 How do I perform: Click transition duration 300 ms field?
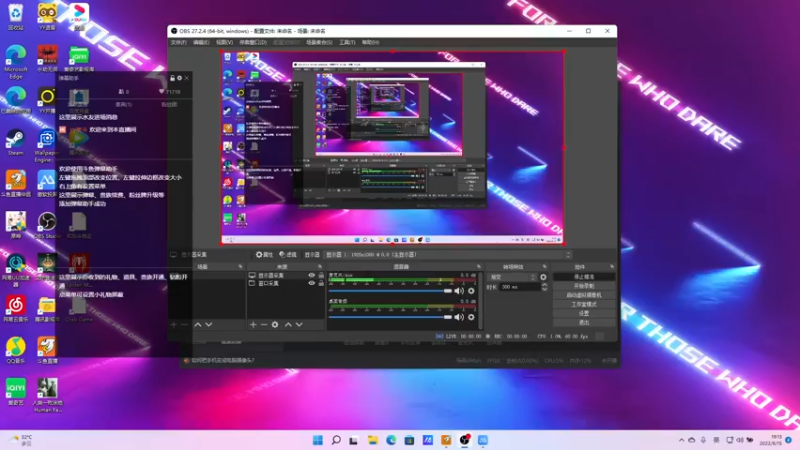pyautogui.click(x=519, y=287)
